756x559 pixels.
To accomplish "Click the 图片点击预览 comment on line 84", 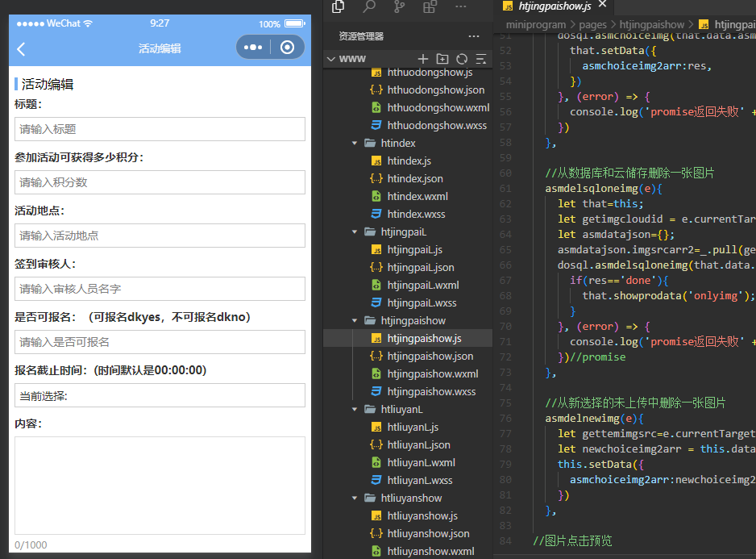I will [x=572, y=541].
